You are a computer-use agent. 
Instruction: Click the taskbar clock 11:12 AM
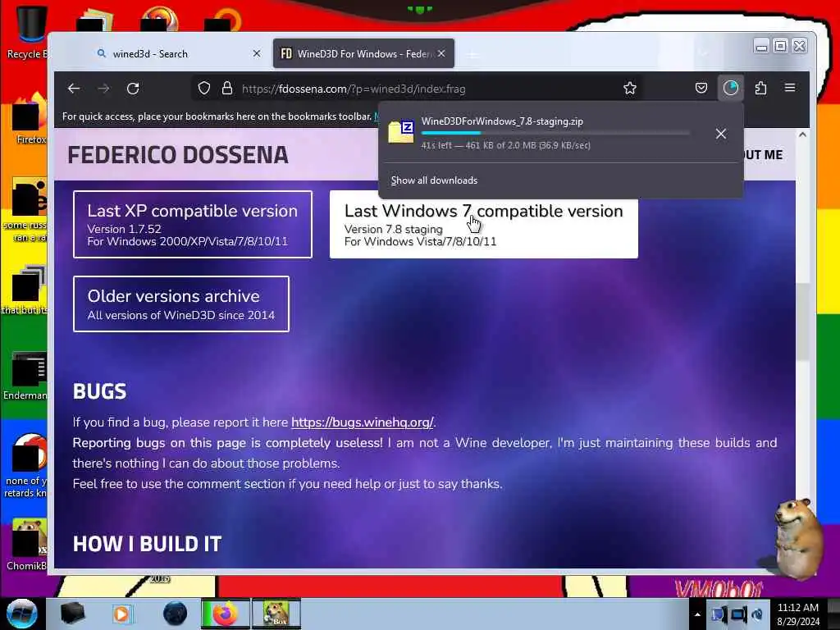[797, 614]
